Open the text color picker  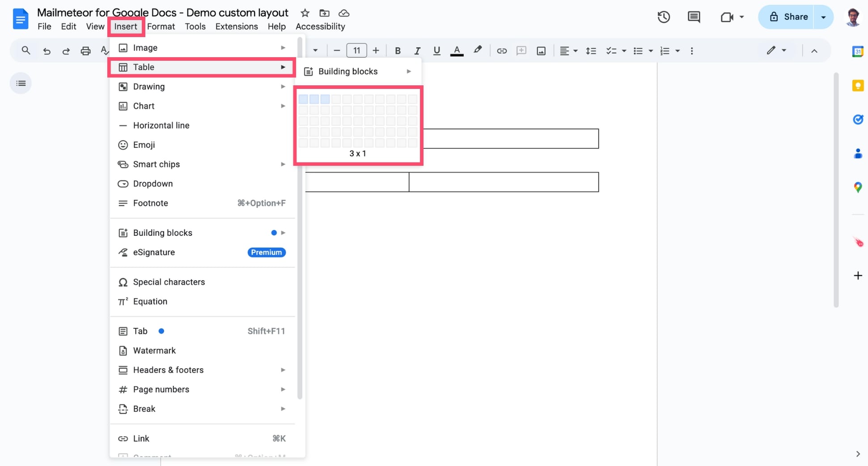click(x=457, y=51)
